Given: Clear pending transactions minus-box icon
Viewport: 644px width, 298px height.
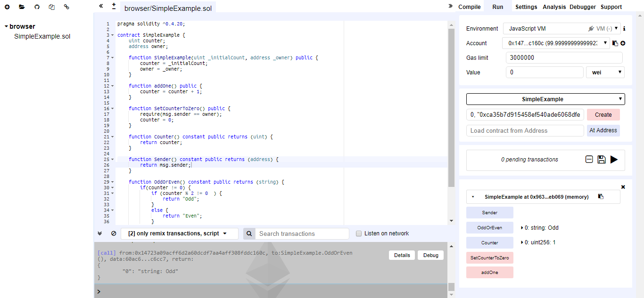Looking at the screenshot, I should [589, 160].
